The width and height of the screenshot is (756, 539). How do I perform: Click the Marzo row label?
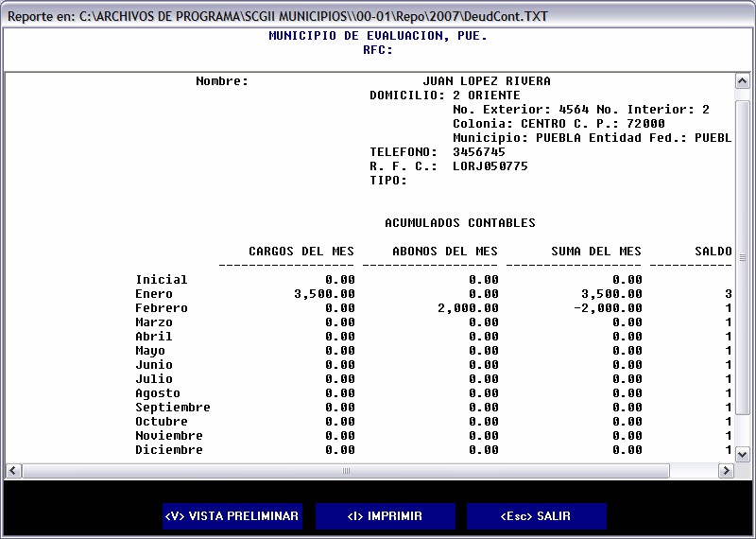click(154, 322)
